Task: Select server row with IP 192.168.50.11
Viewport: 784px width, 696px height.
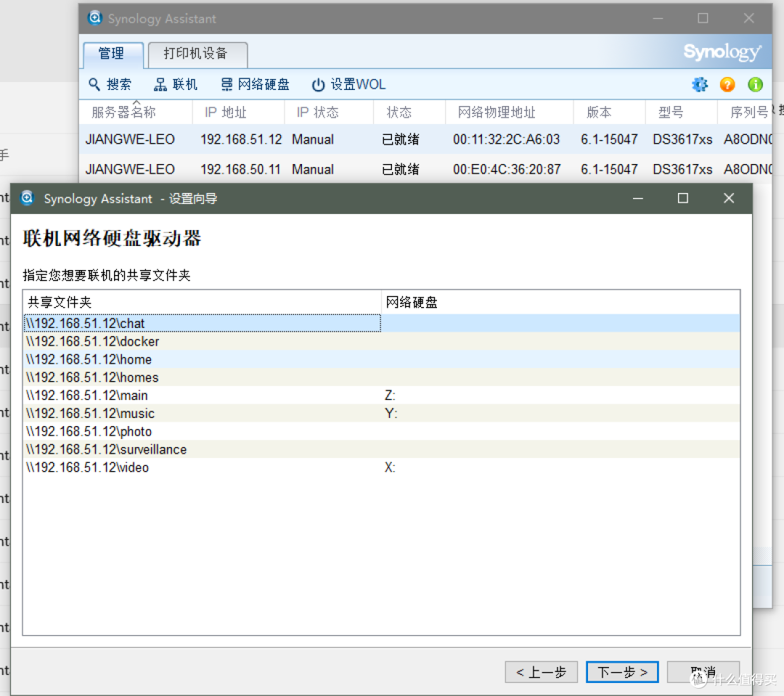Action: click(x=425, y=169)
